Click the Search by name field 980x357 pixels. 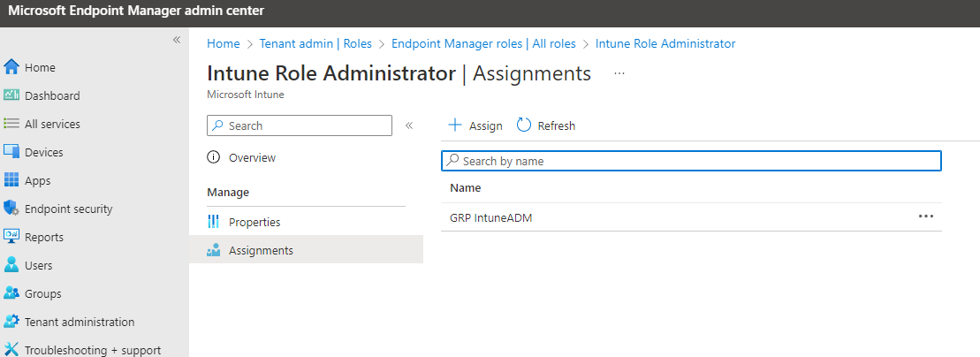click(x=691, y=161)
